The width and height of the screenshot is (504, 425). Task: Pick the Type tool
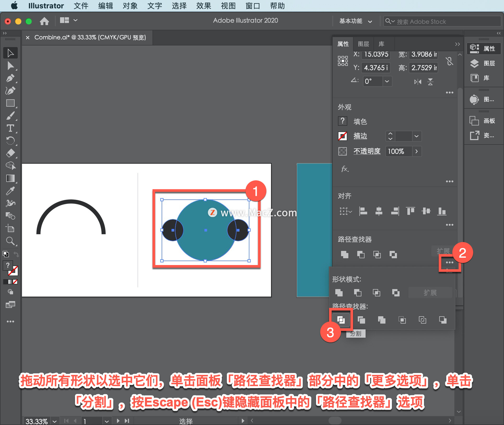(10, 128)
